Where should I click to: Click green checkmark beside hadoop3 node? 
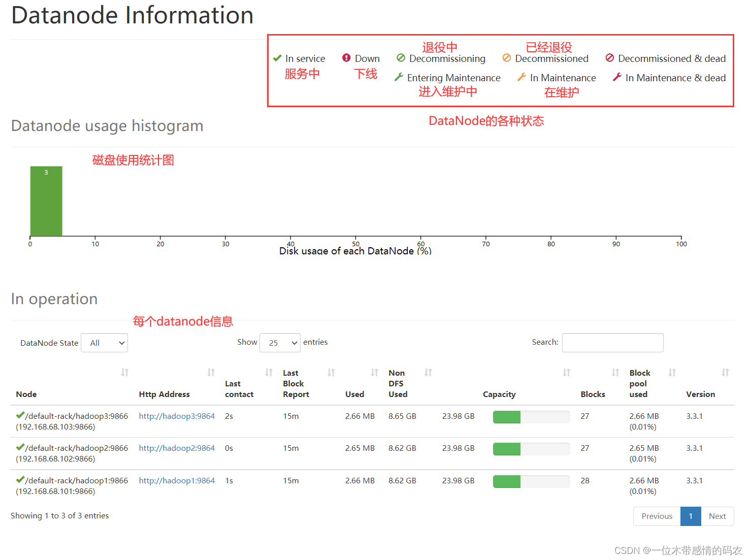click(x=20, y=415)
